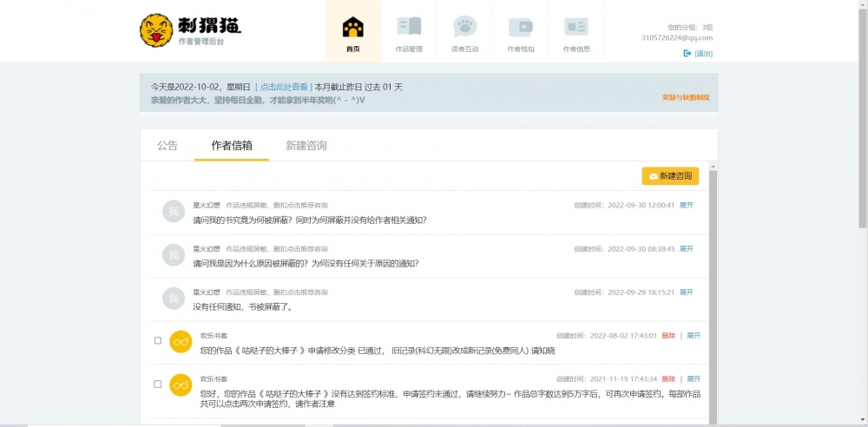Open the 奖励与缺勤制度 link
This screenshot has width=868, height=427.
[x=686, y=97]
